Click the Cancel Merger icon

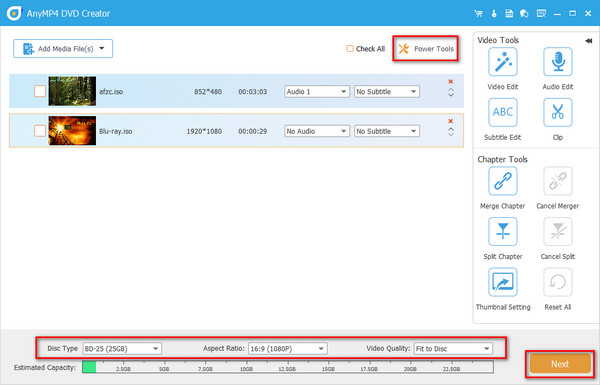pyautogui.click(x=558, y=181)
